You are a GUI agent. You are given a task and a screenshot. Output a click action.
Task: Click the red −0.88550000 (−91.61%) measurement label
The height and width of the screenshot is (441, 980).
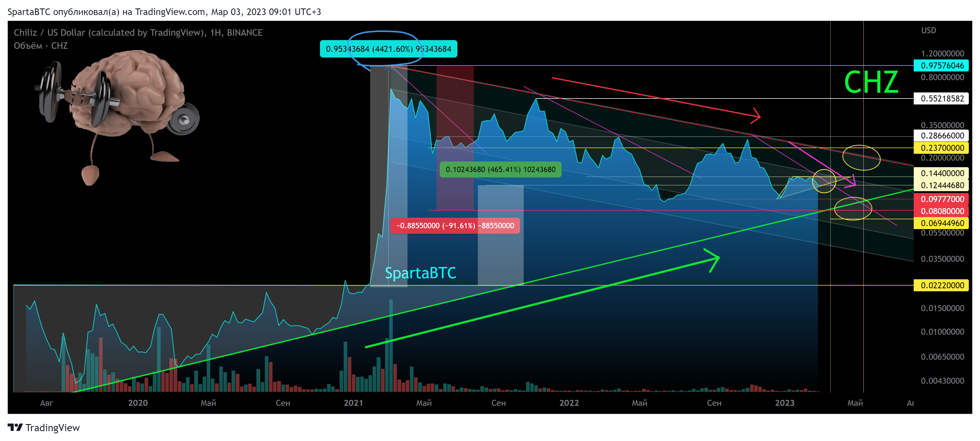(455, 226)
